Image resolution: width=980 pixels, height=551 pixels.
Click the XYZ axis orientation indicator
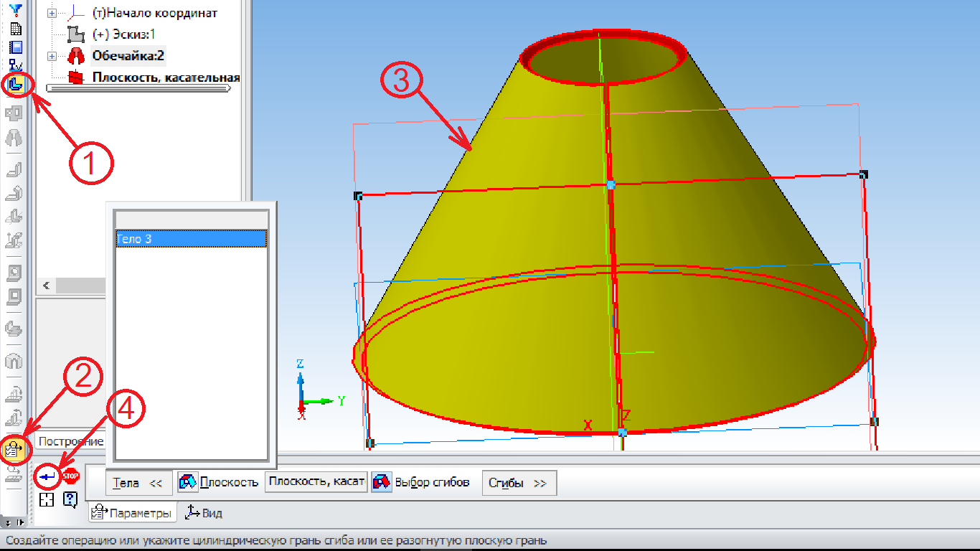(319, 390)
